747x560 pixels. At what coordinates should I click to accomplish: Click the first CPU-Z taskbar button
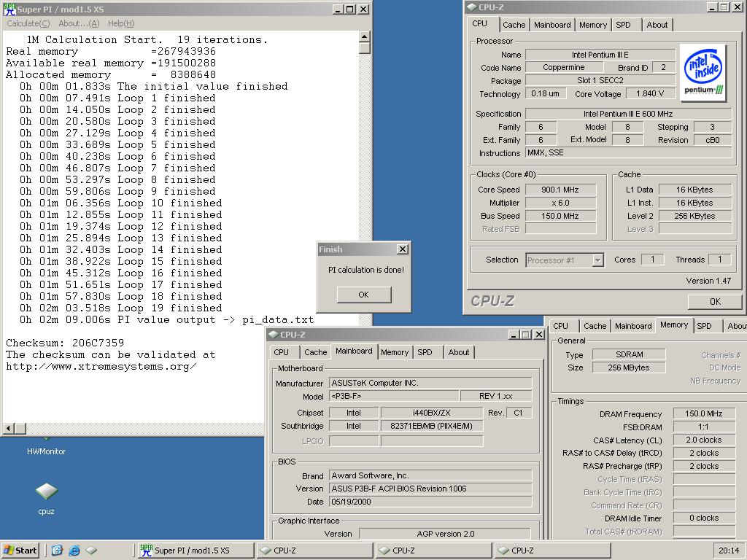pos(314,551)
